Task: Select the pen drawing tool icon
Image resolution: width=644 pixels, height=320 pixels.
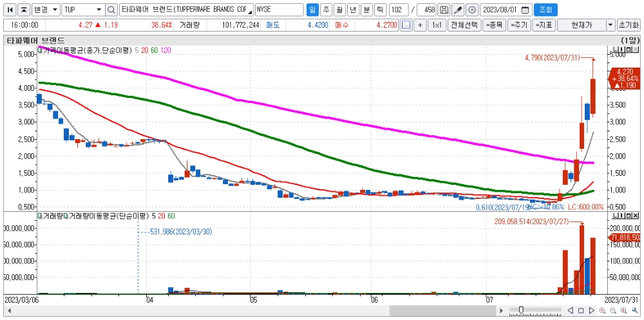Action: pos(457,10)
